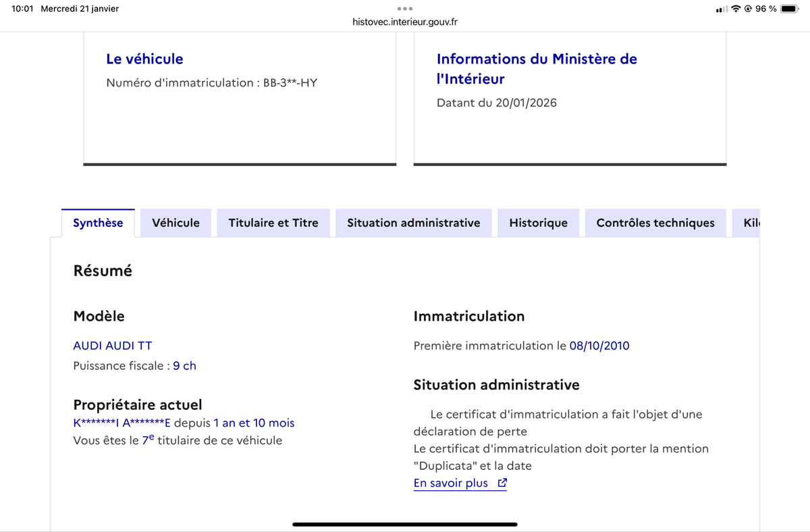Image resolution: width=810 pixels, height=532 pixels.
Task: Tap the 10:01 clock in status bar
Action: (22, 9)
